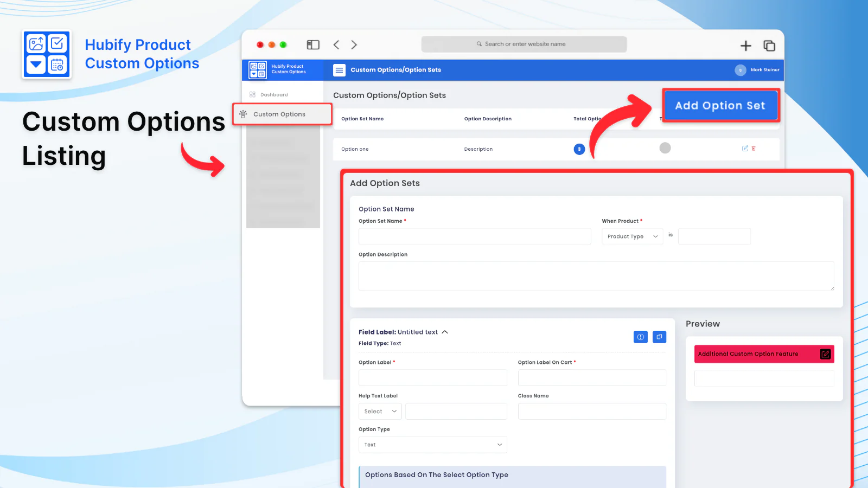Go back with the browser back arrow

coord(336,45)
